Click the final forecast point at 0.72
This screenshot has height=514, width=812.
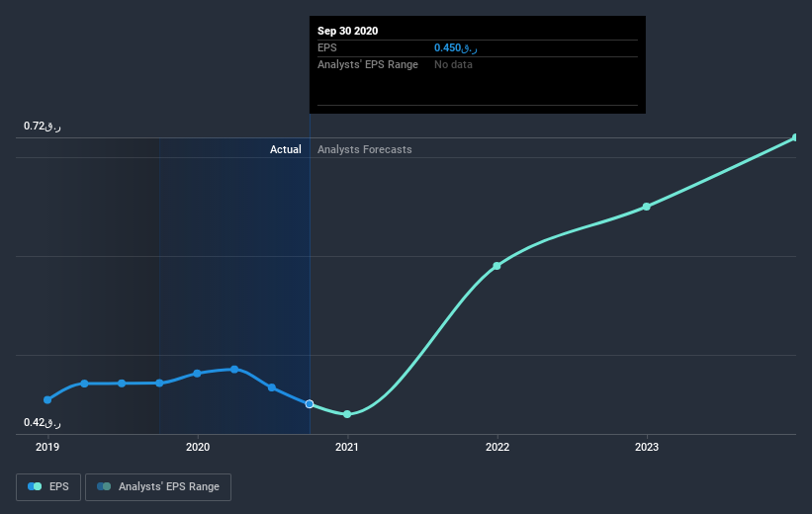point(795,137)
